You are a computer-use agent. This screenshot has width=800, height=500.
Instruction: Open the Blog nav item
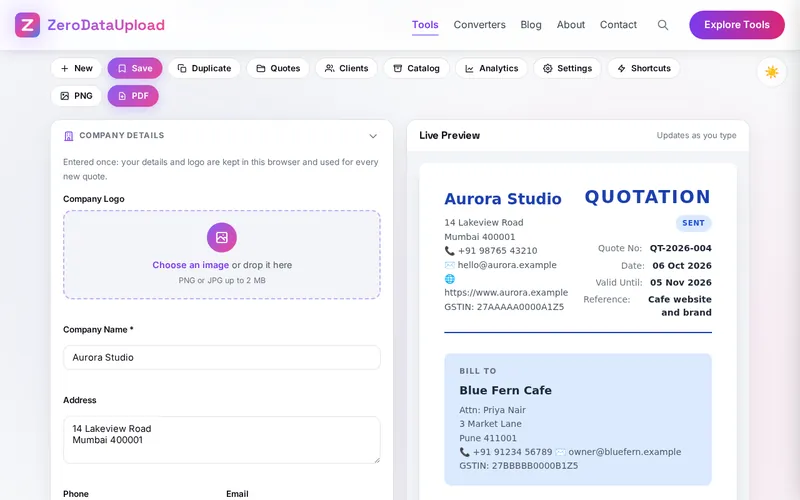click(531, 25)
